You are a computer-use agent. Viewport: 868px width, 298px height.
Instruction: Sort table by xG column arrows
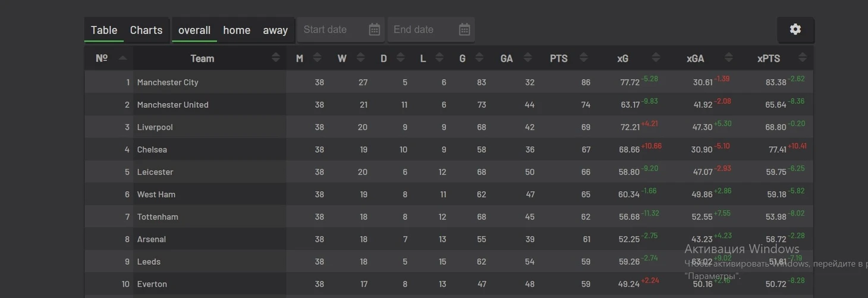click(656, 58)
